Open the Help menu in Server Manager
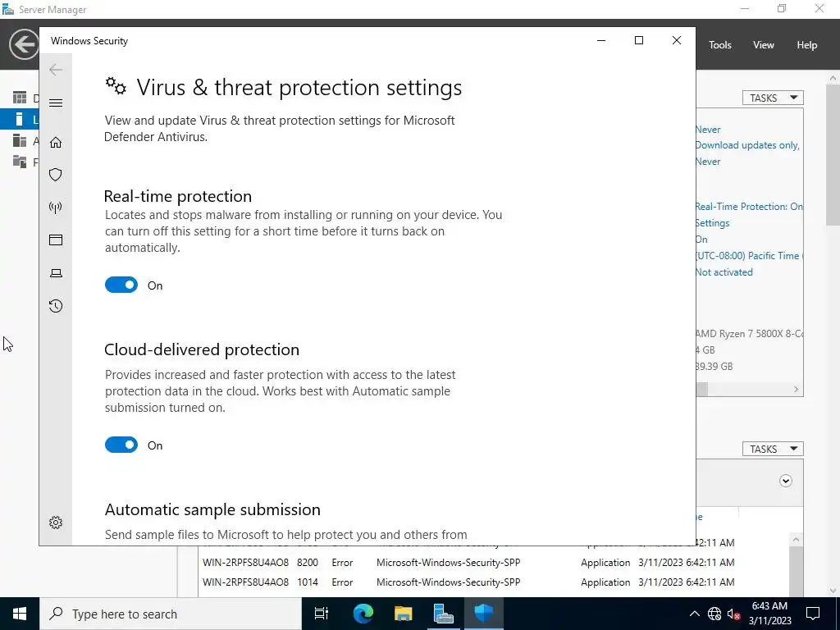Image resolution: width=840 pixels, height=630 pixels. click(806, 45)
